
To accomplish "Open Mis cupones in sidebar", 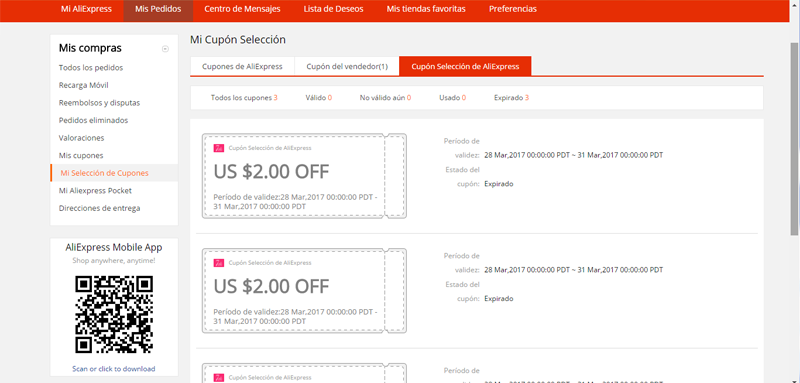I will pos(81,156).
